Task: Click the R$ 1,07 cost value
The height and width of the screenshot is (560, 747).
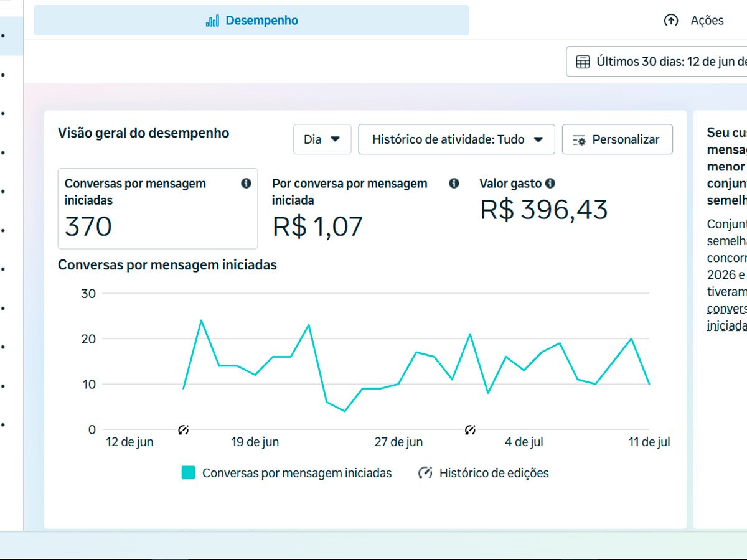Action: tap(317, 226)
